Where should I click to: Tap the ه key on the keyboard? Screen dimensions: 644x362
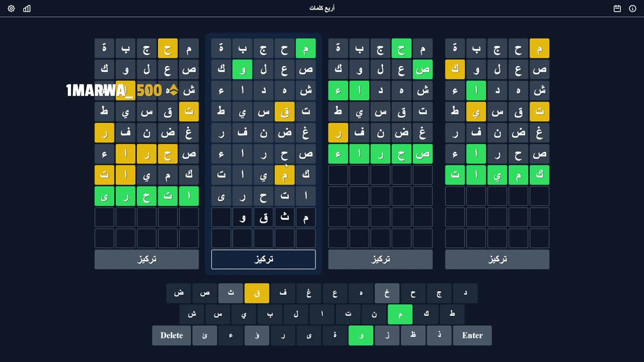click(x=361, y=293)
